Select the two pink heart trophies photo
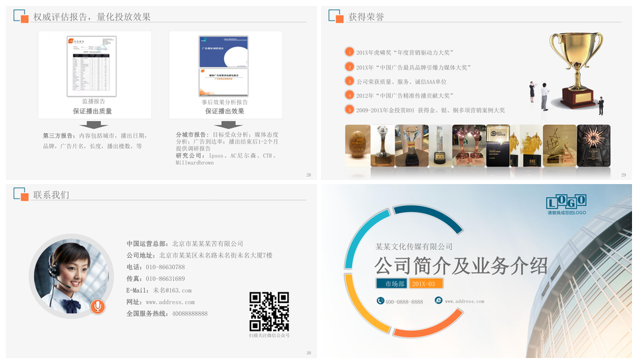 pyautogui.click(x=469, y=145)
